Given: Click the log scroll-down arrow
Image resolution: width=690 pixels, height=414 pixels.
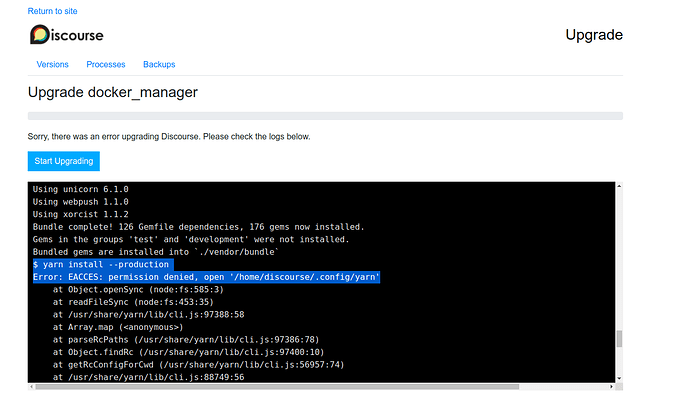Looking at the screenshot, I should (x=619, y=378).
